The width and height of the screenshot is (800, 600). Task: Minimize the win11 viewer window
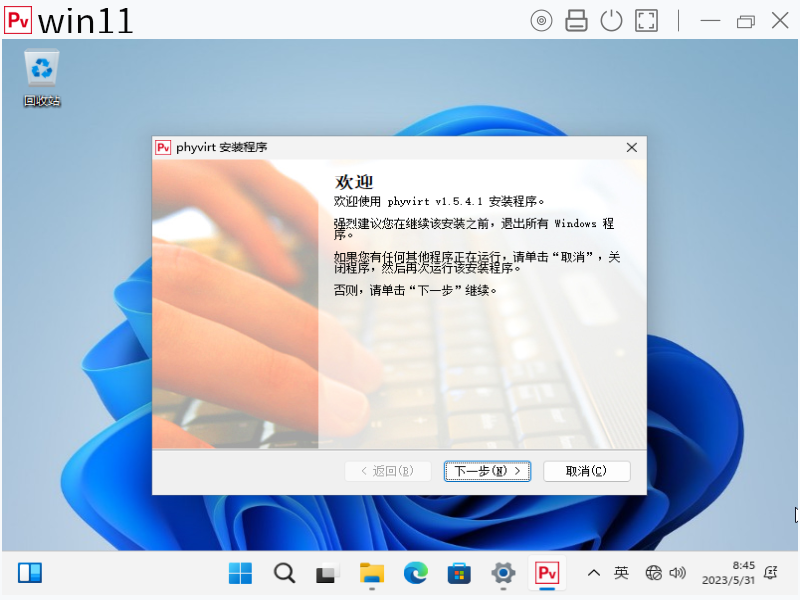click(710, 21)
